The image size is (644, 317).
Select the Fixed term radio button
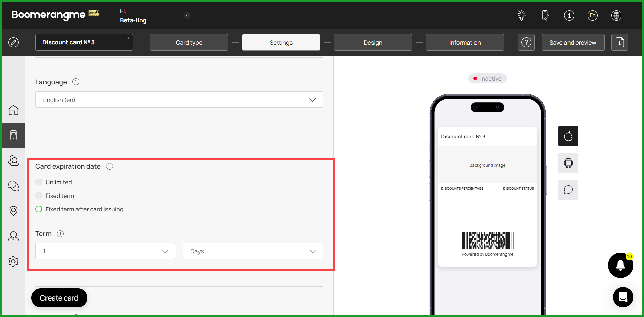(39, 196)
